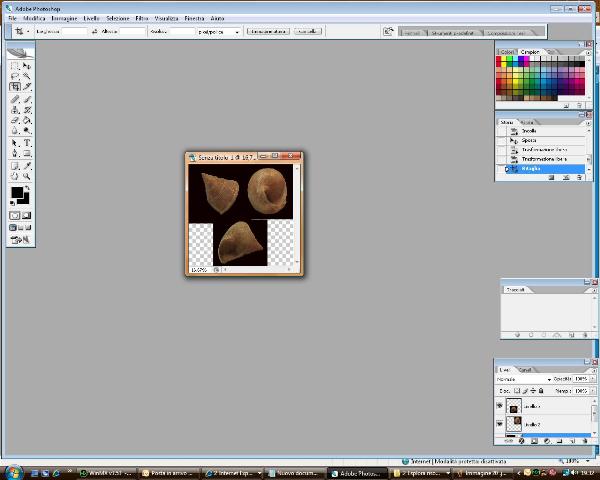Select the Blur tool
The width and height of the screenshot is (600, 480).
coord(15,131)
